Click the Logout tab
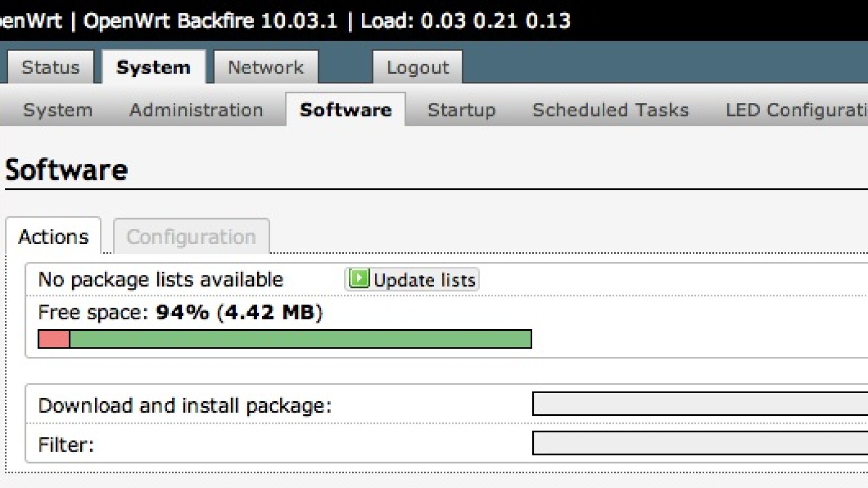The image size is (868, 488). point(417,67)
